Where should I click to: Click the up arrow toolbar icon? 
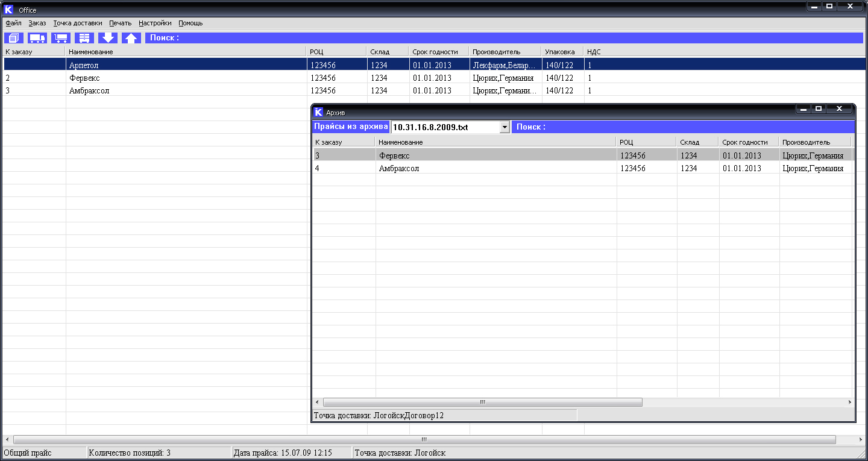(x=131, y=38)
